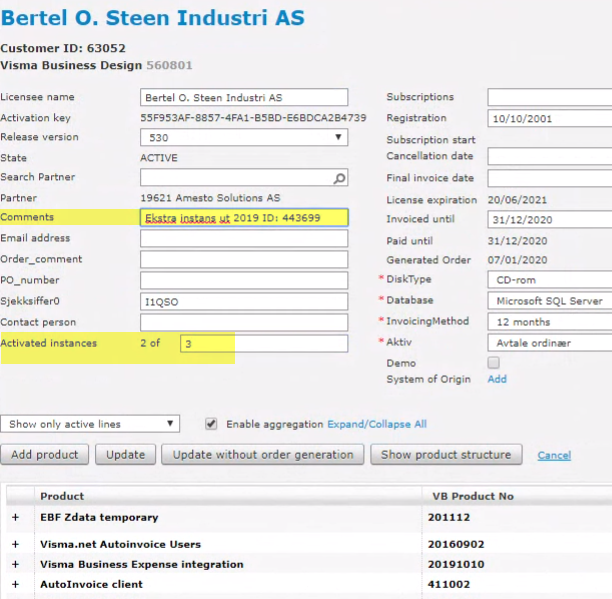Screen dimensions: 612x599
Task: Expand the Visma.net Autoinvoice Users row
Action: 15,544
